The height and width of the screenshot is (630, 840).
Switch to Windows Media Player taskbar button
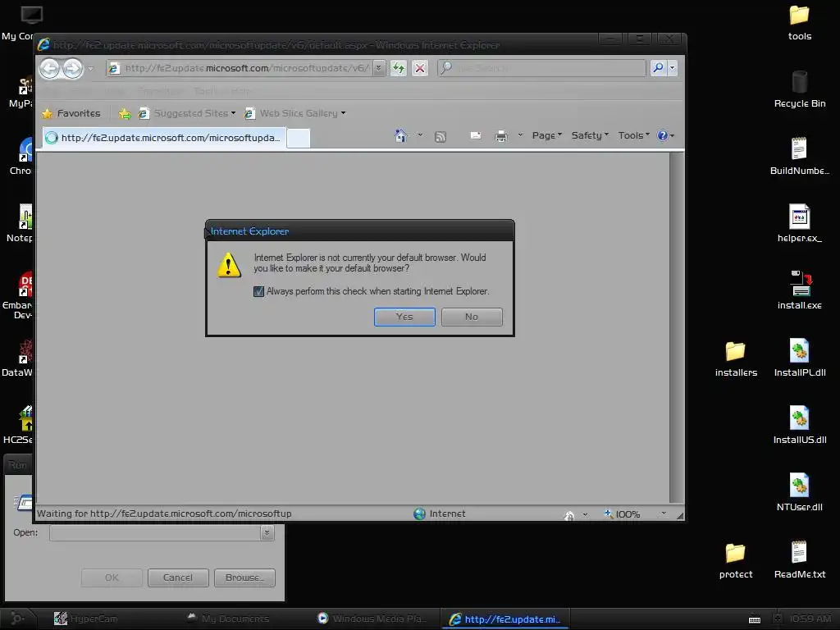click(x=372, y=619)
